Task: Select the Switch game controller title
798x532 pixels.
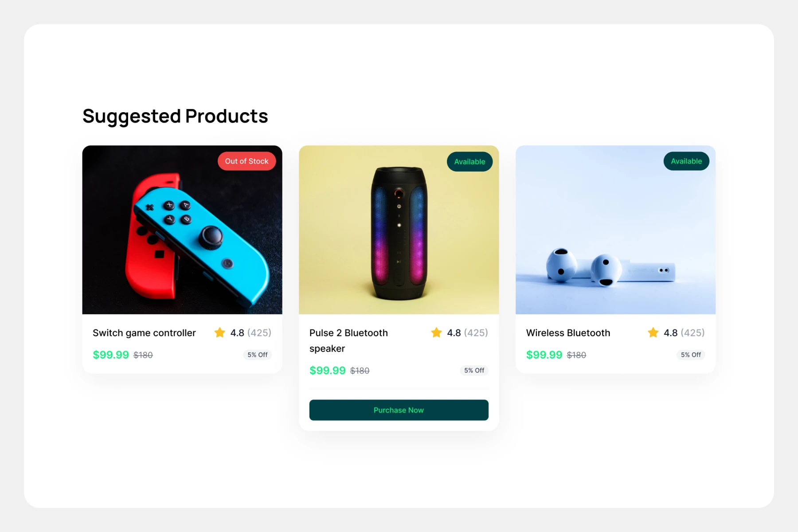Action: [144, 333]
